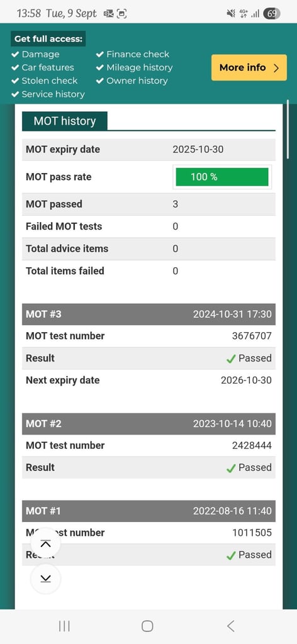Viewport: 297px width, 644px height.
Task: Tap the Stolen check checkmark item
Action: click(x=45, y=80)
